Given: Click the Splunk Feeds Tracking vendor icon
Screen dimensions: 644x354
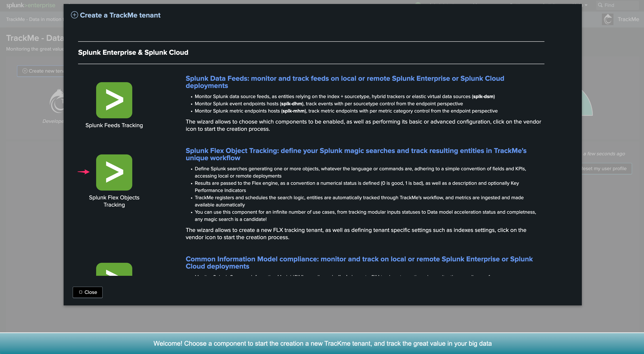Looking at the screenshot, I should tap(114, 100).
